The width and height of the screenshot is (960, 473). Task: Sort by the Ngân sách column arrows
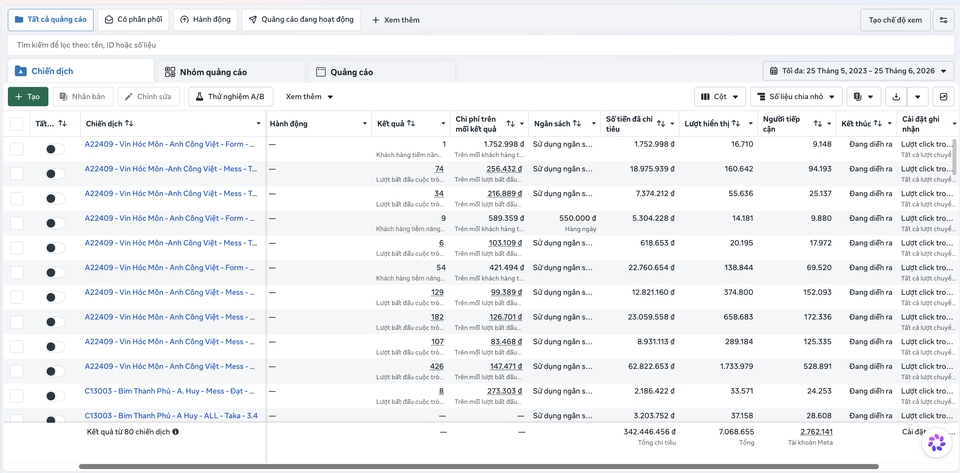pyautogui.click(x=577, y=124)
